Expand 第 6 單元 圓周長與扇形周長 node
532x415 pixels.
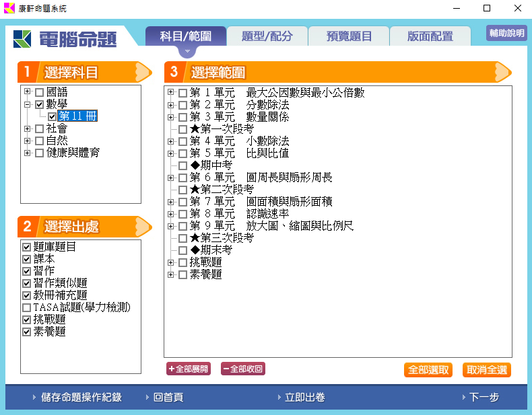[170, 178]
